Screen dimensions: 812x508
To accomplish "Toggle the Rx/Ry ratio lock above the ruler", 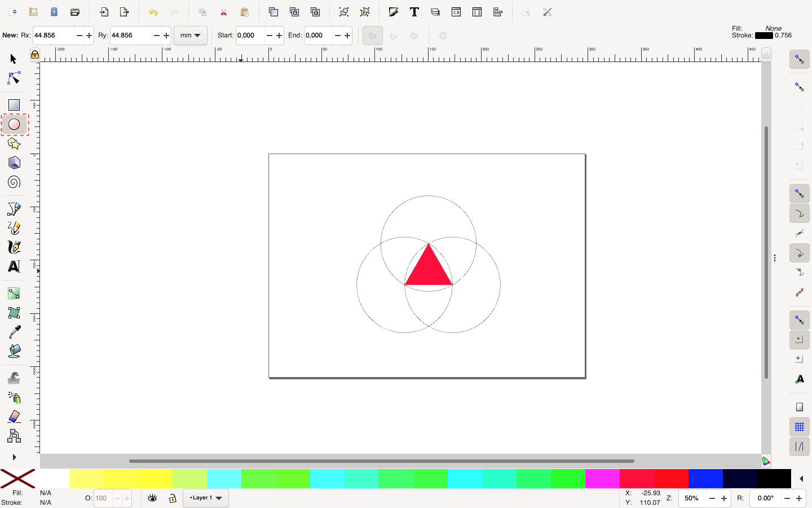I will point(34,55).
